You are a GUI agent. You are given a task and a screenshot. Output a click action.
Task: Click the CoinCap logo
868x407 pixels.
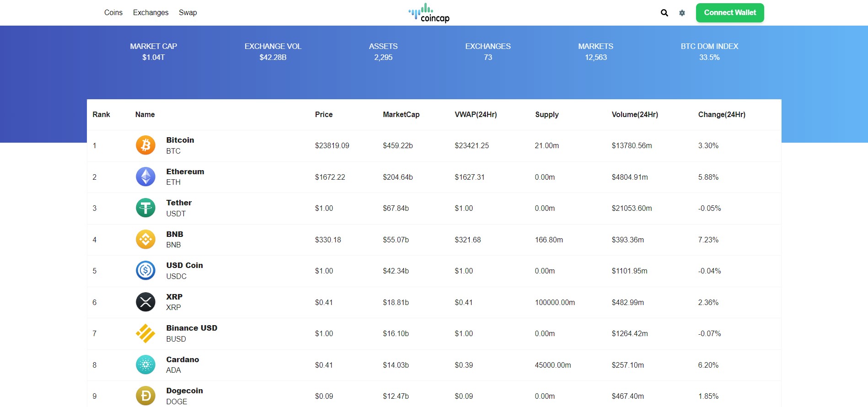click(429, 13)
